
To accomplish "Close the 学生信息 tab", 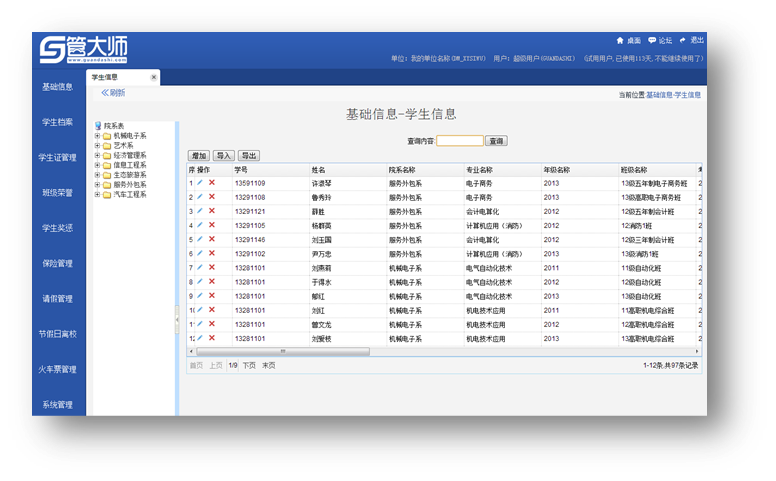I will (153, 77).
